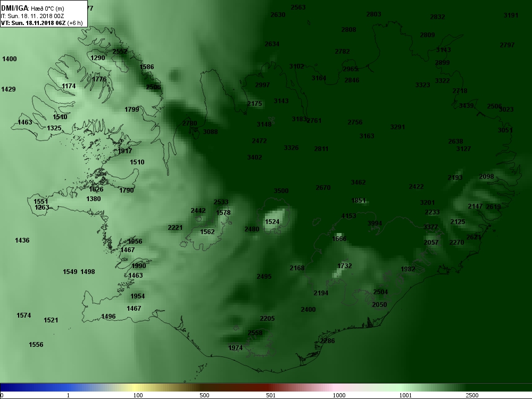This screenshot has height=399, width=532.
Task: Select the 1974 value near the south coast
Action: 236,348
